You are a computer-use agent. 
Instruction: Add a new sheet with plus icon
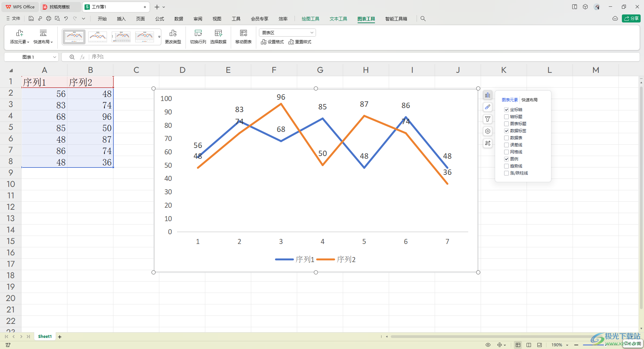60,337
